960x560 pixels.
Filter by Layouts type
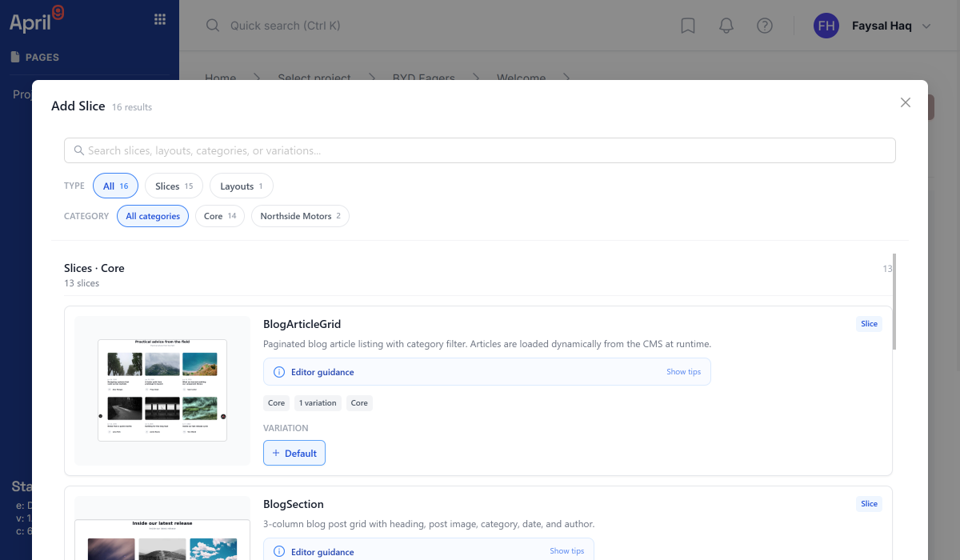coord(242,186)
